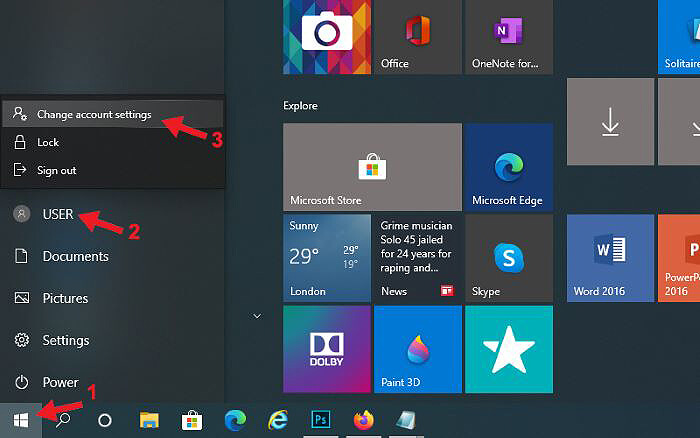This screenshot has width=700, height=438.
Task: Launch the Dolby tile
Action: click(327, 349)
